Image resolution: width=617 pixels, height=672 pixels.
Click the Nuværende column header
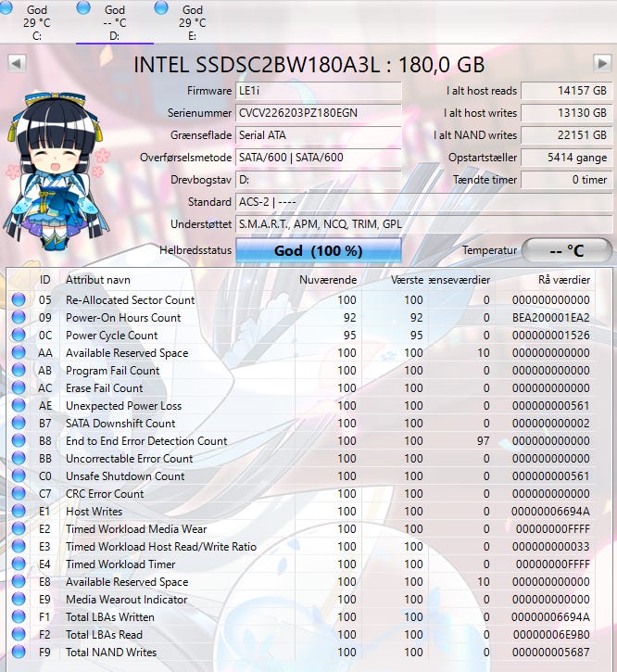pyautogui.click(x=328, y=280)
